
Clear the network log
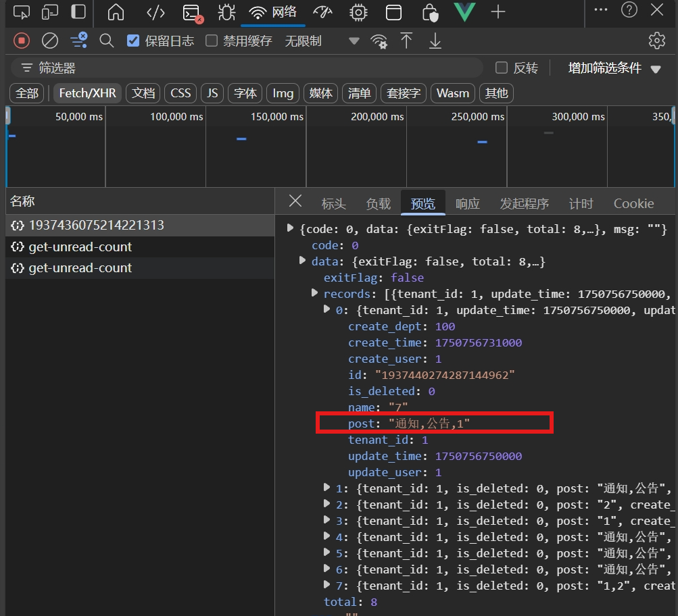coord(50,41)
